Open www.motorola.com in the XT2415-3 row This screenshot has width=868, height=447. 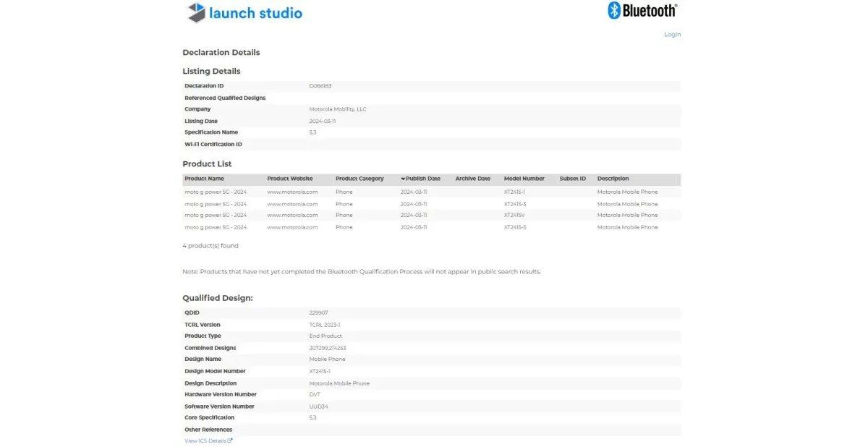tap(292, 204)
